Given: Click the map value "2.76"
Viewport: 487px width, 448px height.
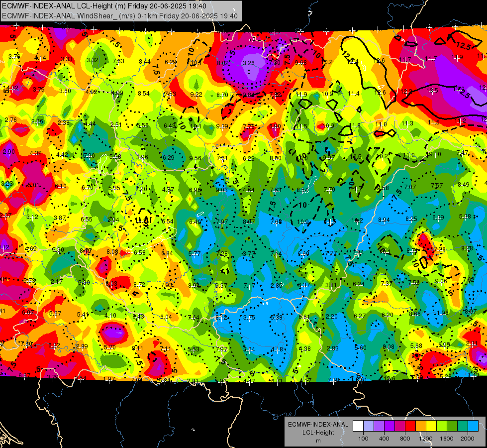Looking at the screenshot, I should click(11, 119).
